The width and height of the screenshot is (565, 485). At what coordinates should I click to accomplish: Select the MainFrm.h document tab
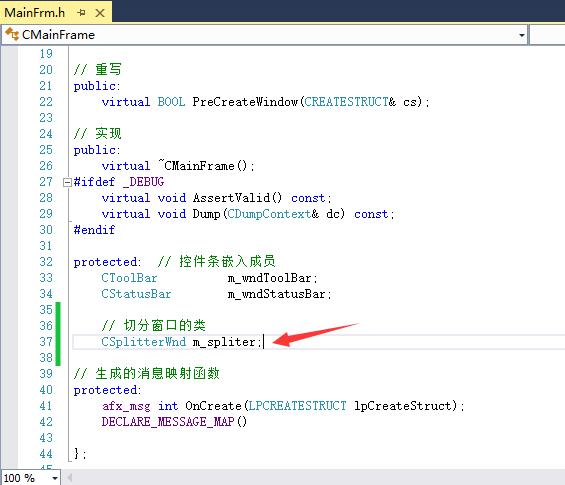(35, 13)
